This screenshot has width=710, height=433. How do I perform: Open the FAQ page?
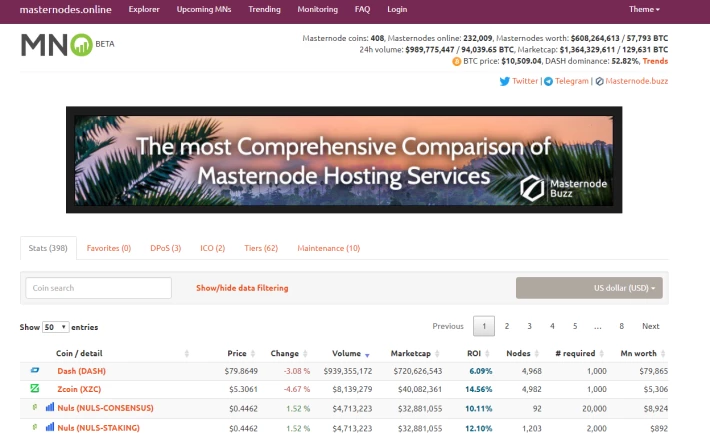[x=362, y=10]
